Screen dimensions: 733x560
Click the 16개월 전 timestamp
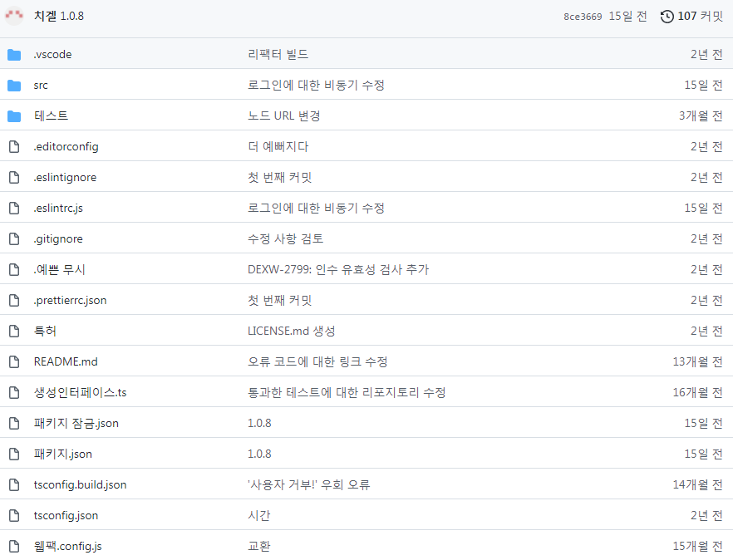(697, 393)
